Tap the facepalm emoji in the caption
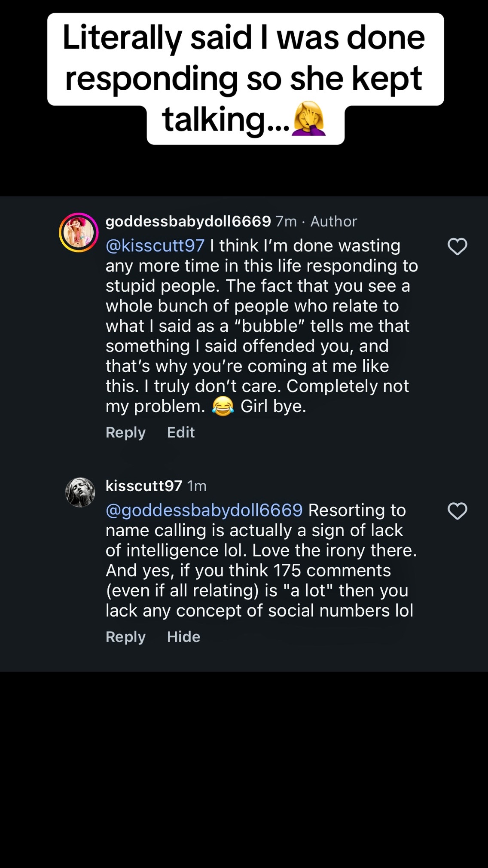 coord(308,119)
